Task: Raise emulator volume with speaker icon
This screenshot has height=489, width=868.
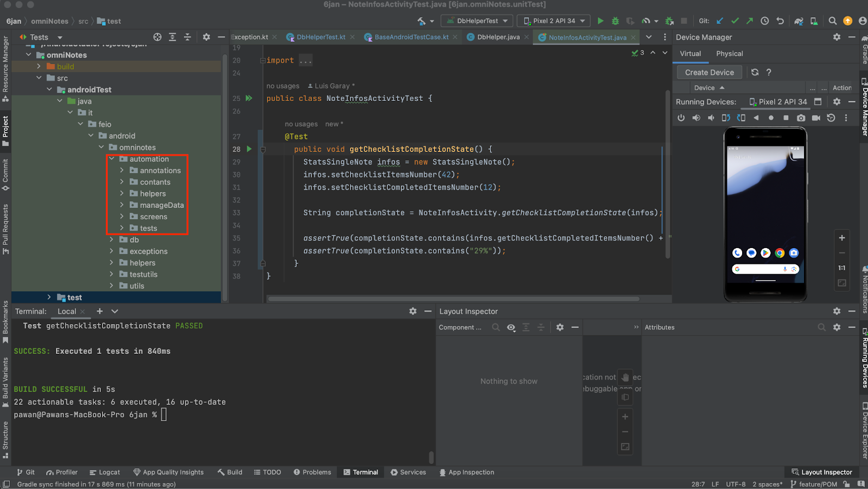Action: coord(696,118)
